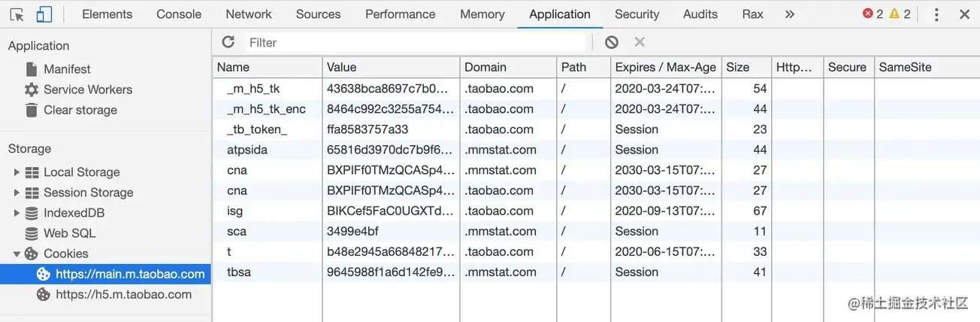Image resolution: width=980 pixels, height=322 pixels.
Task: Click the refresh cookies icon
Action: (228, 42)
